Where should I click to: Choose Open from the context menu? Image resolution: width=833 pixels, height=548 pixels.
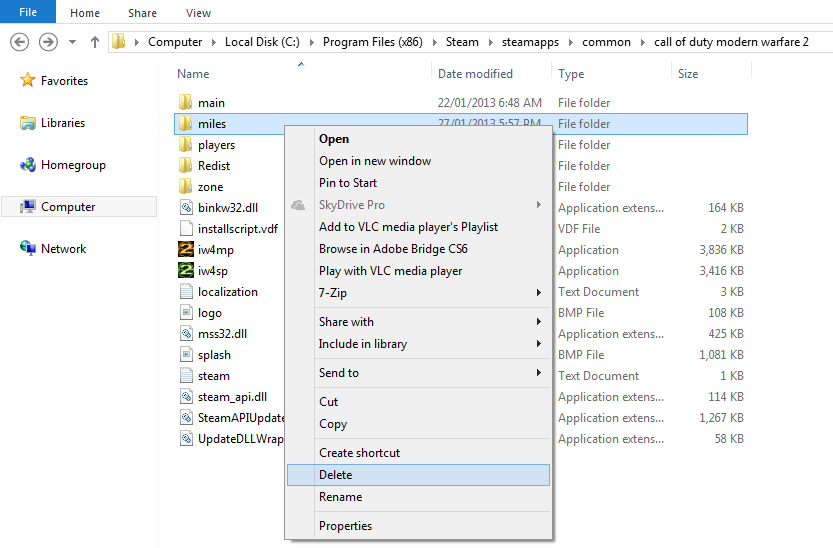418,139
